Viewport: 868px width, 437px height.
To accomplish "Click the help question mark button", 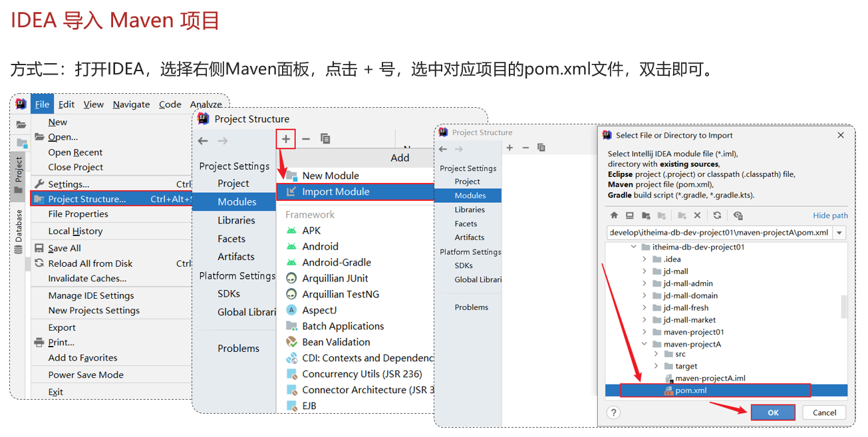I will pos(614,412).
